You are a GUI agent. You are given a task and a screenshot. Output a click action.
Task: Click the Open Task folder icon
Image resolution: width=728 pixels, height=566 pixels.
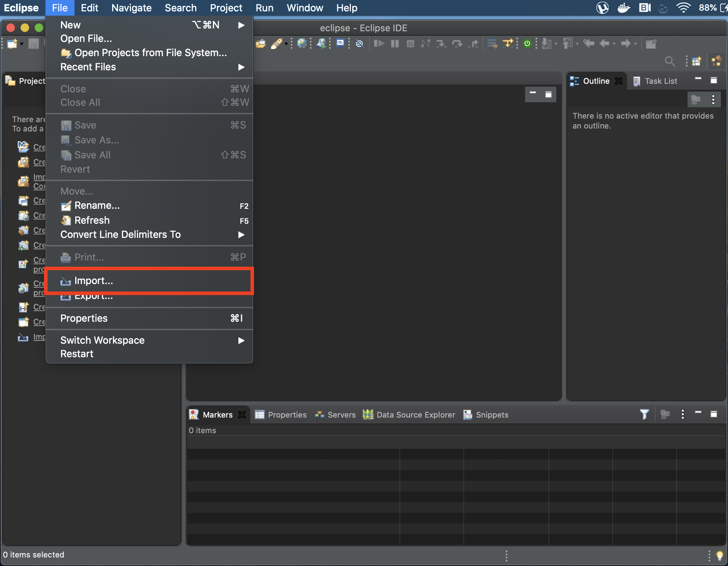pos(260,44)
